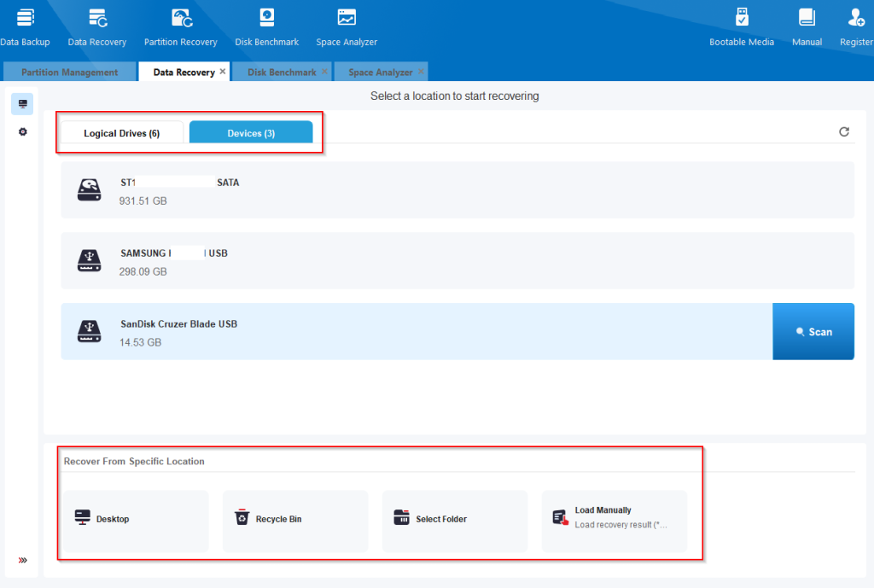
Task: Select the recovery view icon in the sidebar
Action: 22,104
